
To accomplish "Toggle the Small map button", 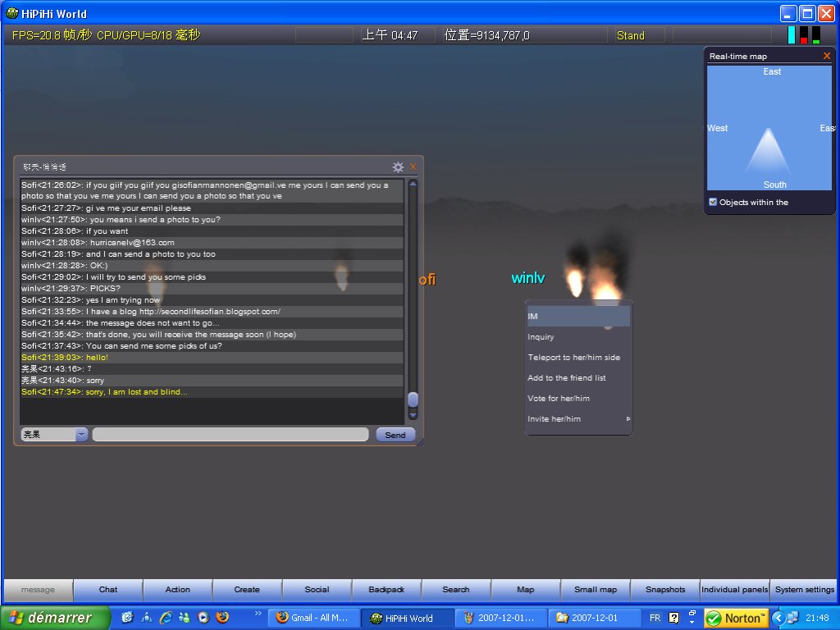I will tap(596, 590).
